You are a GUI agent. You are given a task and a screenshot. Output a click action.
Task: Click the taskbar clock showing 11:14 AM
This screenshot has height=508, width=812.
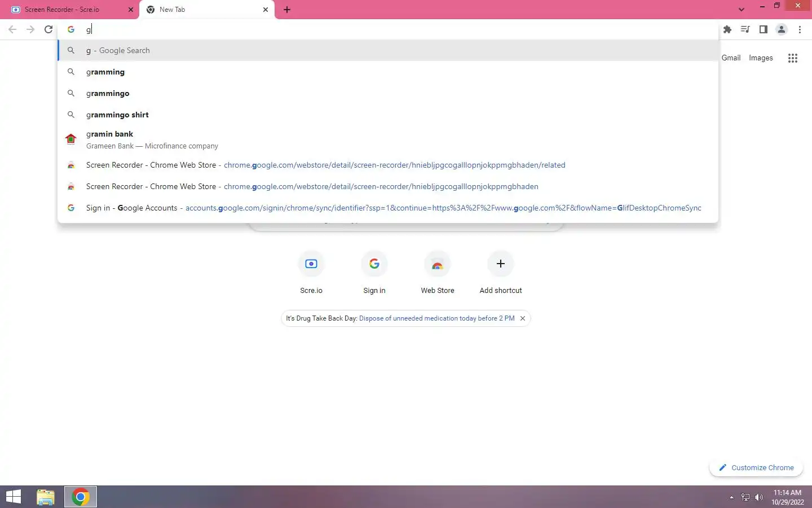(x=788, y=497)
